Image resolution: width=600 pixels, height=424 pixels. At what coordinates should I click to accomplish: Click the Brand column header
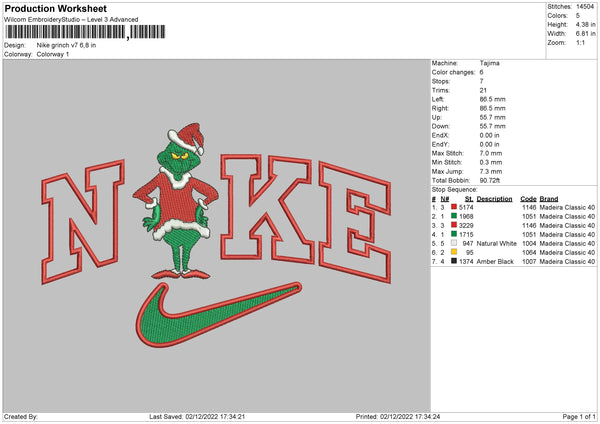(549, 199)
